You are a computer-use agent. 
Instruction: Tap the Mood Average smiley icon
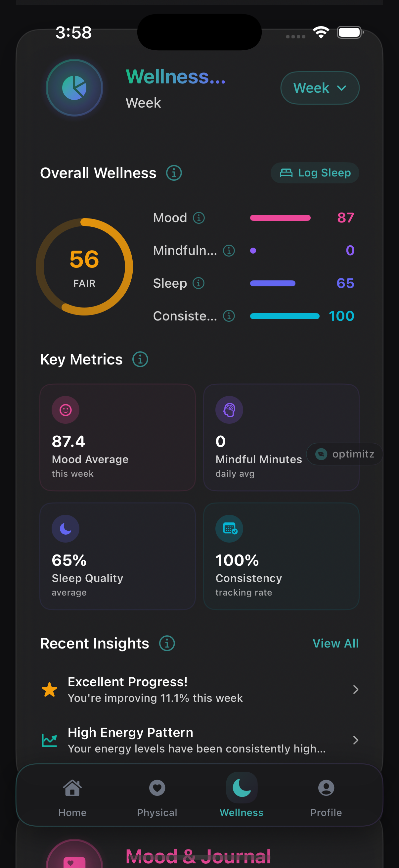pos(65,410)
